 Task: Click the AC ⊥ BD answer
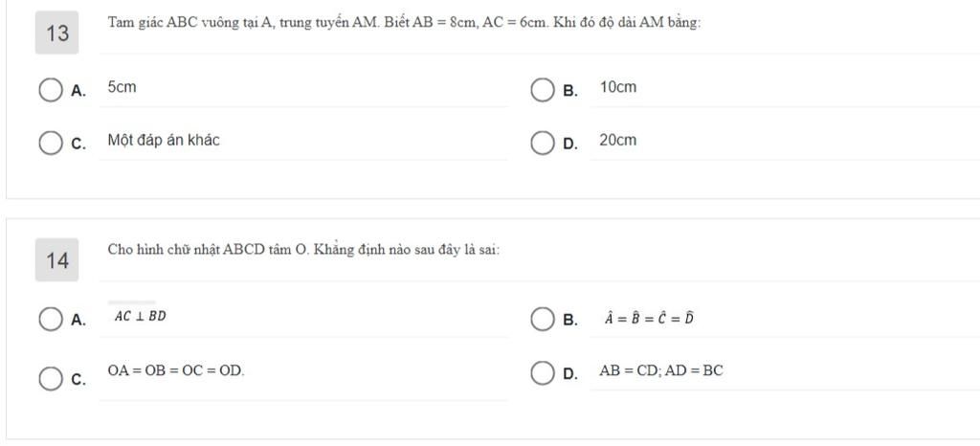click(141, 316)
